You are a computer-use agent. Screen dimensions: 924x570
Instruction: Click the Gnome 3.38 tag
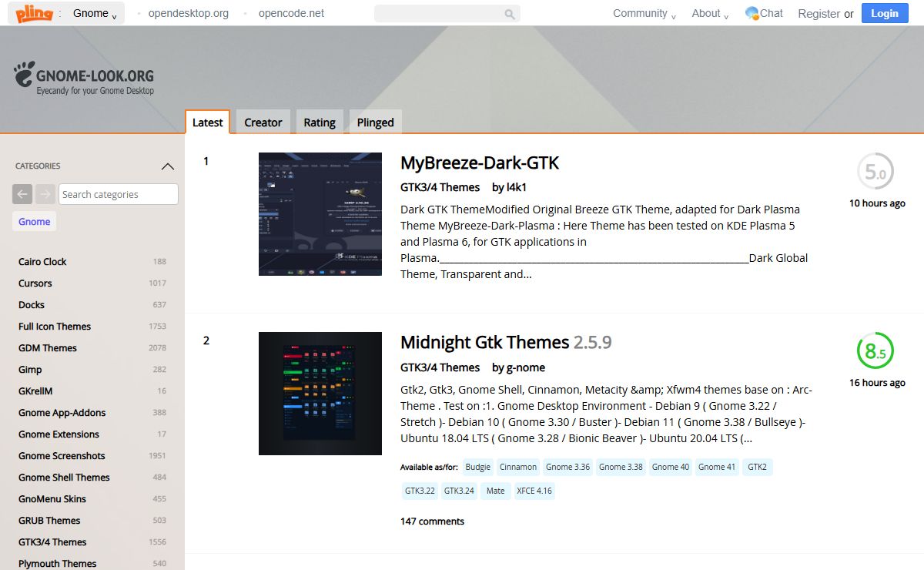pyautogui.click(x=621, y=467)
